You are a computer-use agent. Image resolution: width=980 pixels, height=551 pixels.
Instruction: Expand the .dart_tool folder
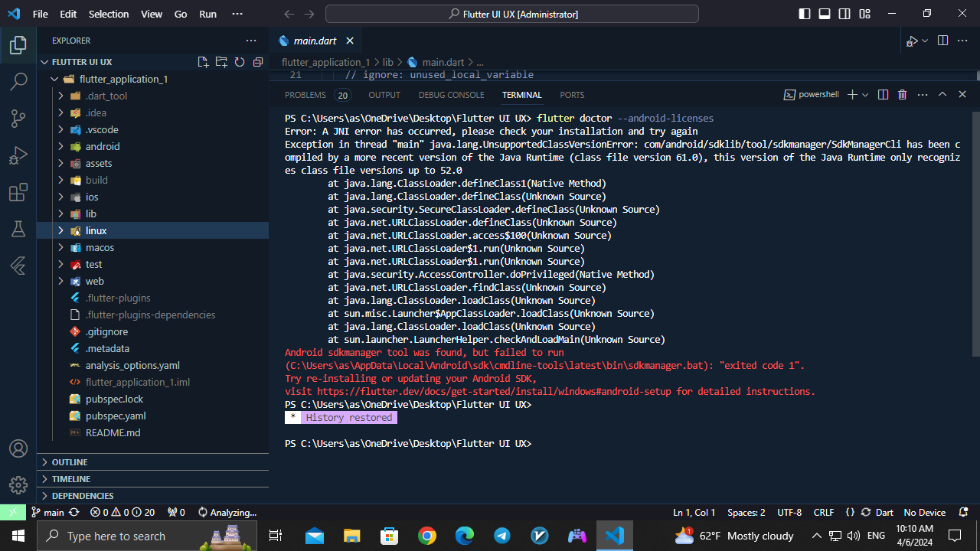tap(60, 96)
